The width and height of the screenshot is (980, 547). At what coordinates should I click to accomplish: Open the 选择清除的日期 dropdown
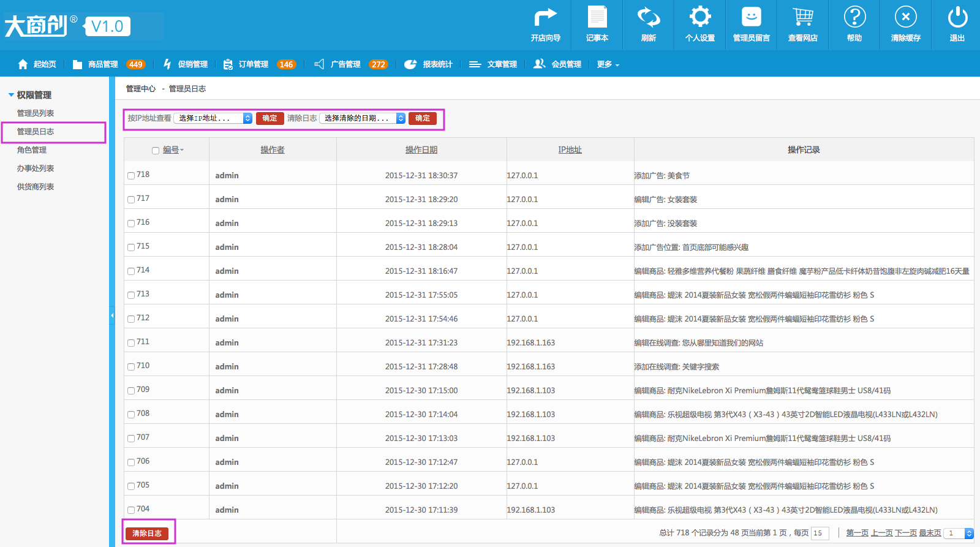pyautogui.click(x=363, y=118)
